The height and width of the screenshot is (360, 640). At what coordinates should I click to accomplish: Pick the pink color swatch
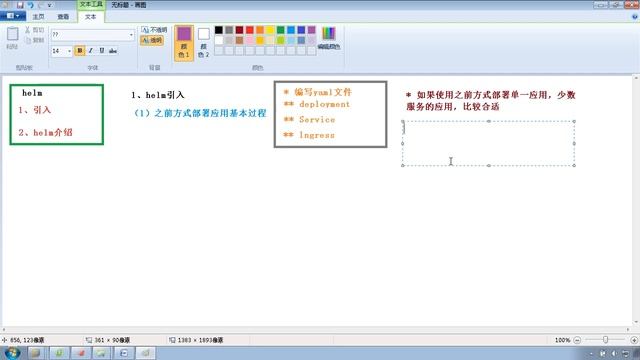click(249, 40)
